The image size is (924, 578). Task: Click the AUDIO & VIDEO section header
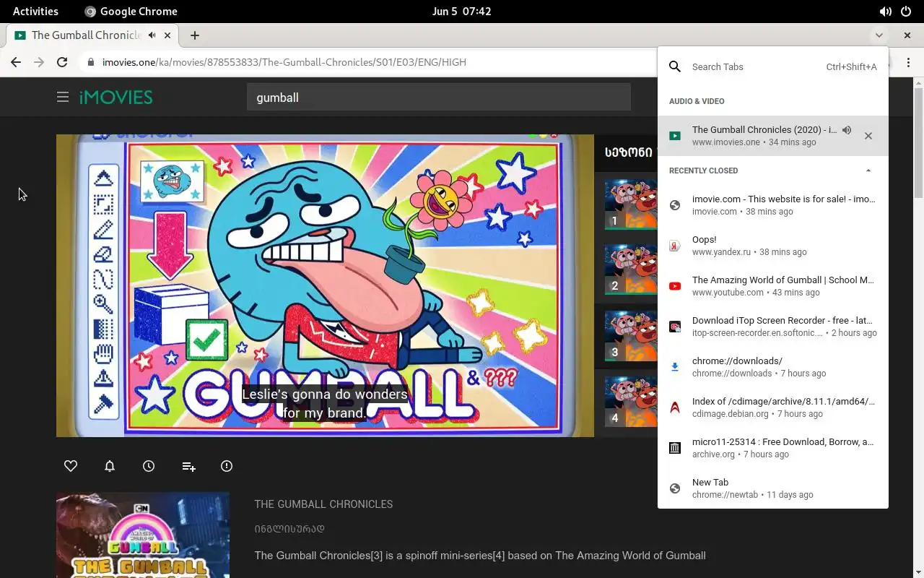coord(697,101)
